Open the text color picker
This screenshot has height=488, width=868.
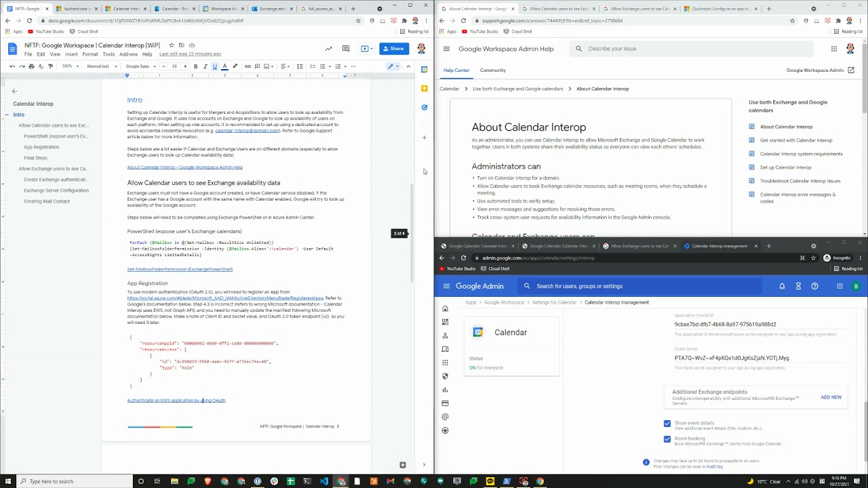[x=224, y=66]
